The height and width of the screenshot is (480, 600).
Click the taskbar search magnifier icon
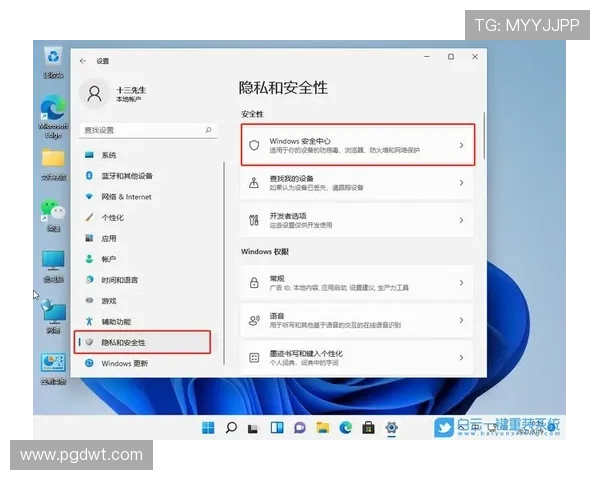coord(231,427)
